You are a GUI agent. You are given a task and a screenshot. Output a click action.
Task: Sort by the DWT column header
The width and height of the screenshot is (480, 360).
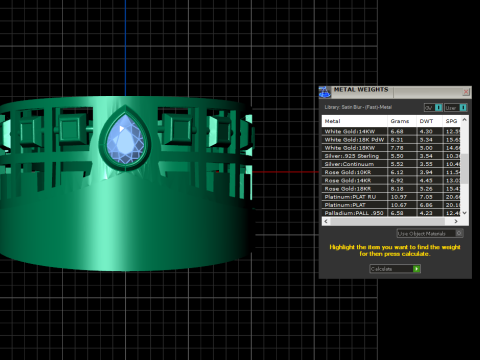[x=430, y=121]
